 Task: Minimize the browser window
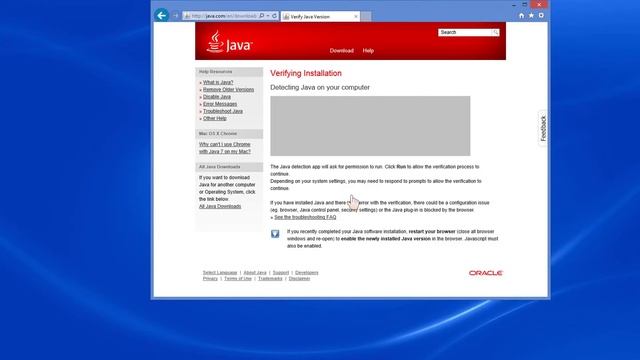(x=514, y=5)
